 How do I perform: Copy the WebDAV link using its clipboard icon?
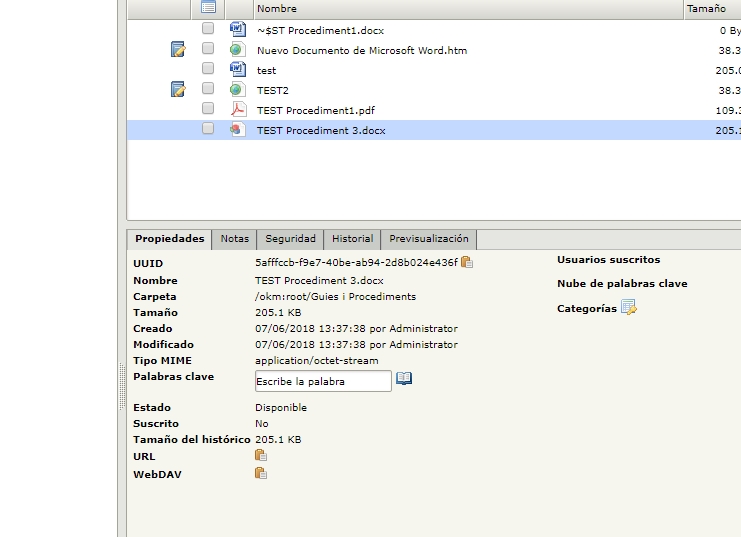pos(261,473)
